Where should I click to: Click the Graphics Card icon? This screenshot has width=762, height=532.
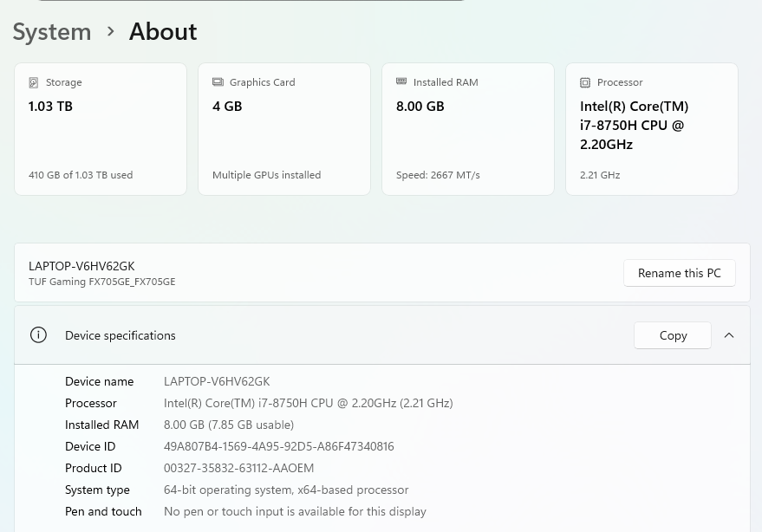pos(218,82)
